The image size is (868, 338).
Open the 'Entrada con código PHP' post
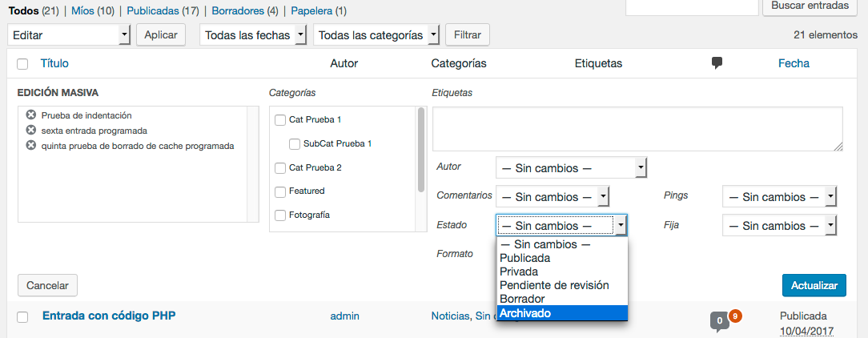coord(109,316)
